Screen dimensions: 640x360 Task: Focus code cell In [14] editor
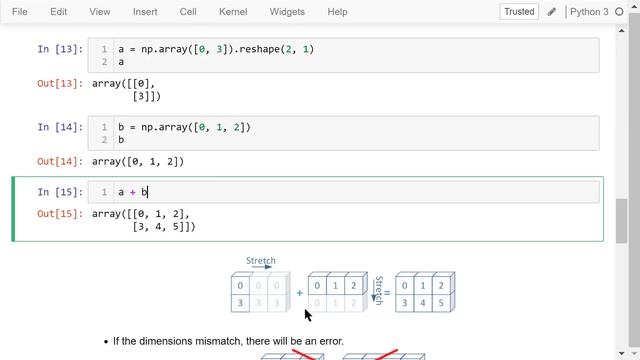coord(343,133)
